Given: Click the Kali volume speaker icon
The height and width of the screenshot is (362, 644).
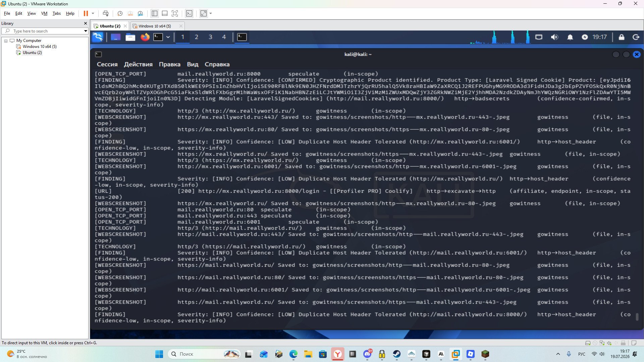Looking at the screenshot, I should tap(554, 37).
